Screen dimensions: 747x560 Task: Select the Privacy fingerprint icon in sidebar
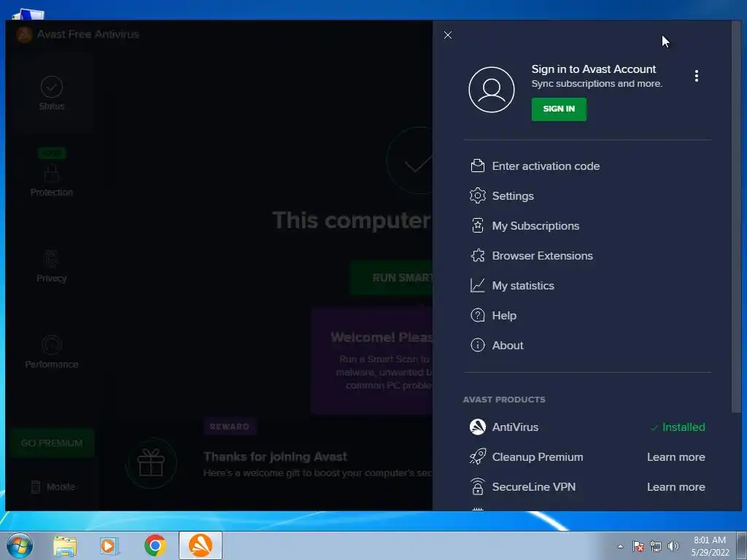pyautogui.click(x=52, y=259)
